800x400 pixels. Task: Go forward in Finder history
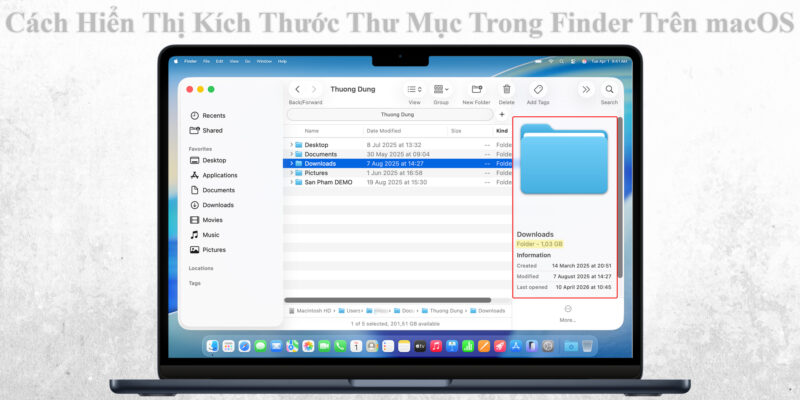pos(314,89)
